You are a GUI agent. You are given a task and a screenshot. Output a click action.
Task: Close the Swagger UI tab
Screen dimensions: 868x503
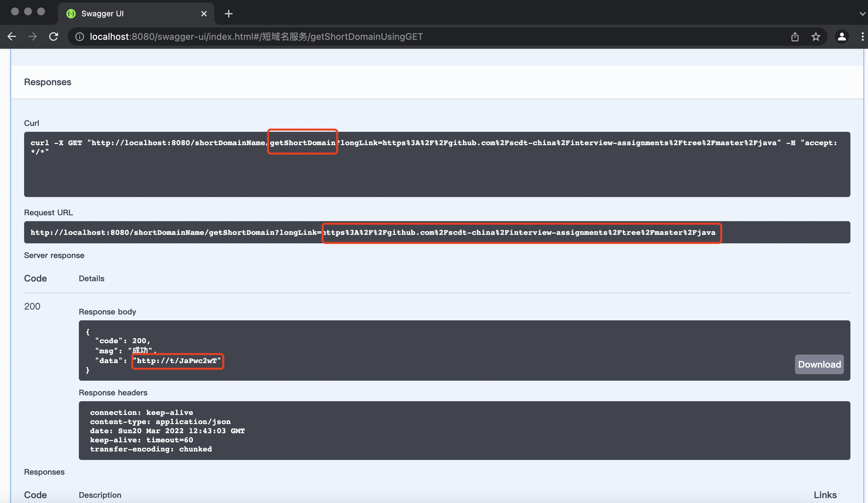pos(204,14)
